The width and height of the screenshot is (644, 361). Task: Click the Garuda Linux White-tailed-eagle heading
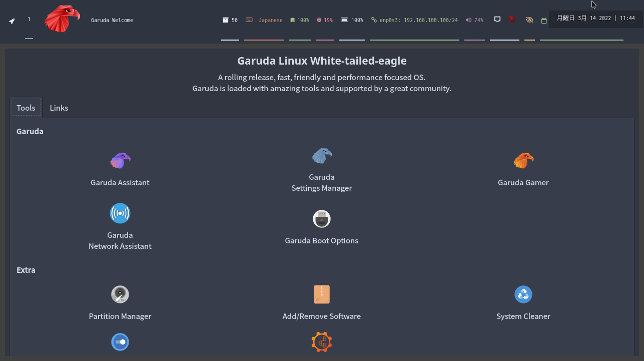(322, 61)
